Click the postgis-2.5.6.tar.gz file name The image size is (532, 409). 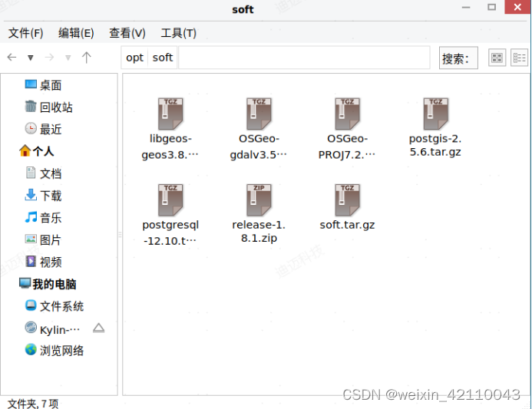(x=435, y=145)
